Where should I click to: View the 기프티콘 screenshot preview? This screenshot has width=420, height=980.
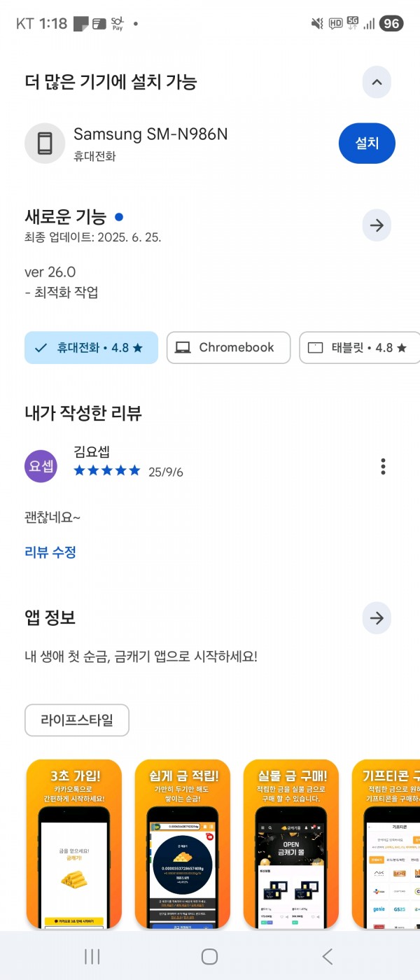(x=386, y=845)
